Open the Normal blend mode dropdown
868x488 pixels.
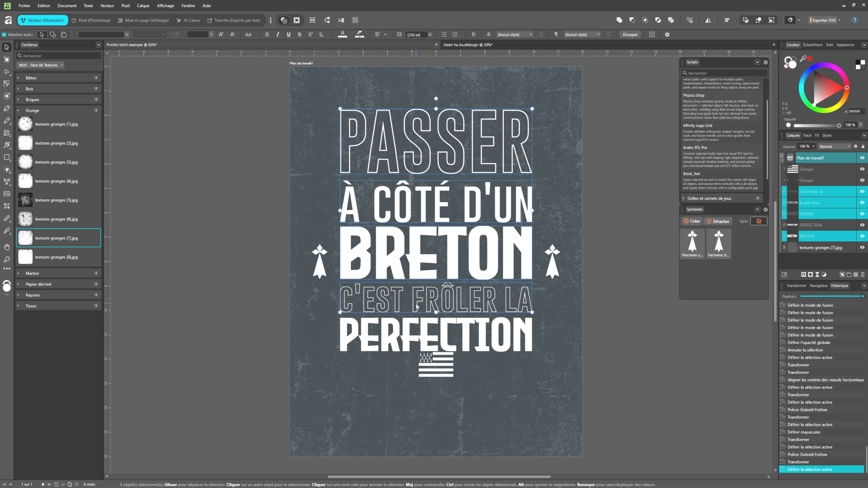pos(835,146)
